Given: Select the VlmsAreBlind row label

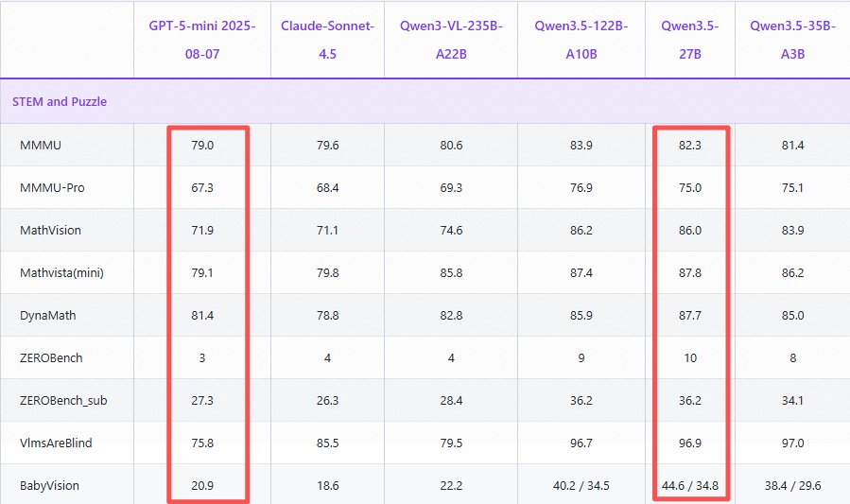Looking at the screenshot, I should (x=56, y=443).
